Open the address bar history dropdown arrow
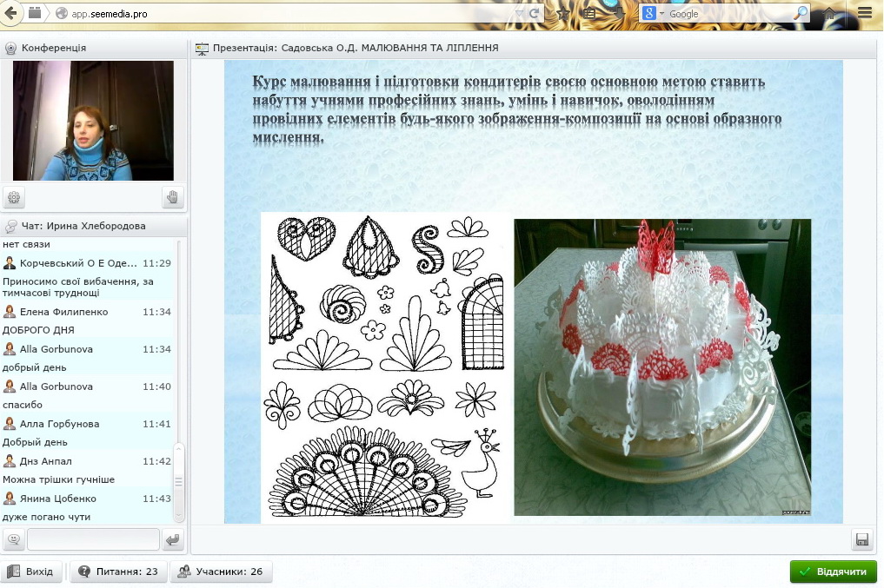 pos(519,14)
